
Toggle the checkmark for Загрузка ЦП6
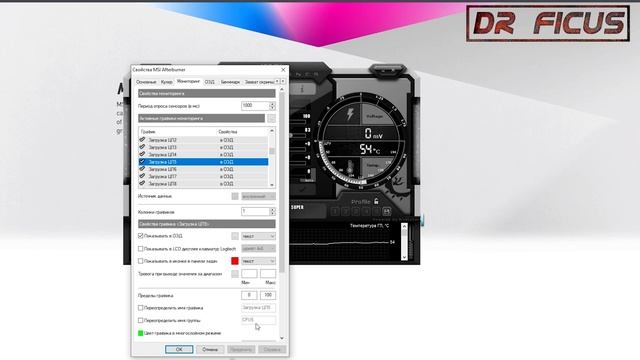point(142,169)
